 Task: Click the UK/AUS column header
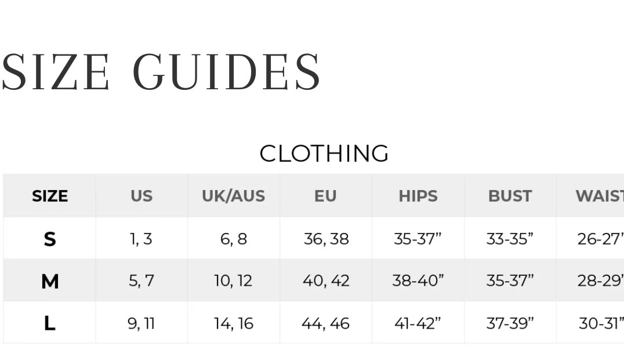233,196
